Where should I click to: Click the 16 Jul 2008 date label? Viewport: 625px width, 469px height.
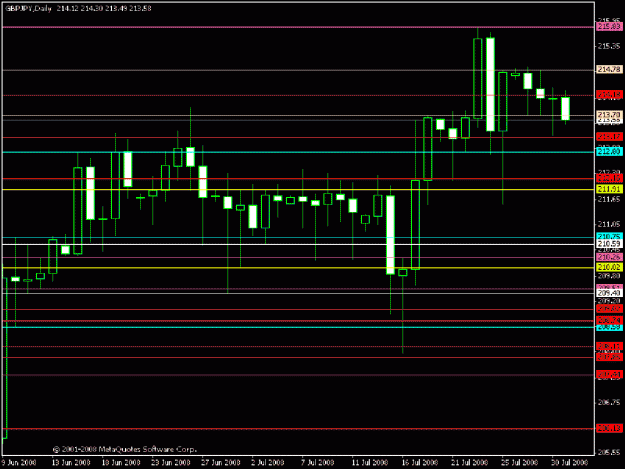420,463
